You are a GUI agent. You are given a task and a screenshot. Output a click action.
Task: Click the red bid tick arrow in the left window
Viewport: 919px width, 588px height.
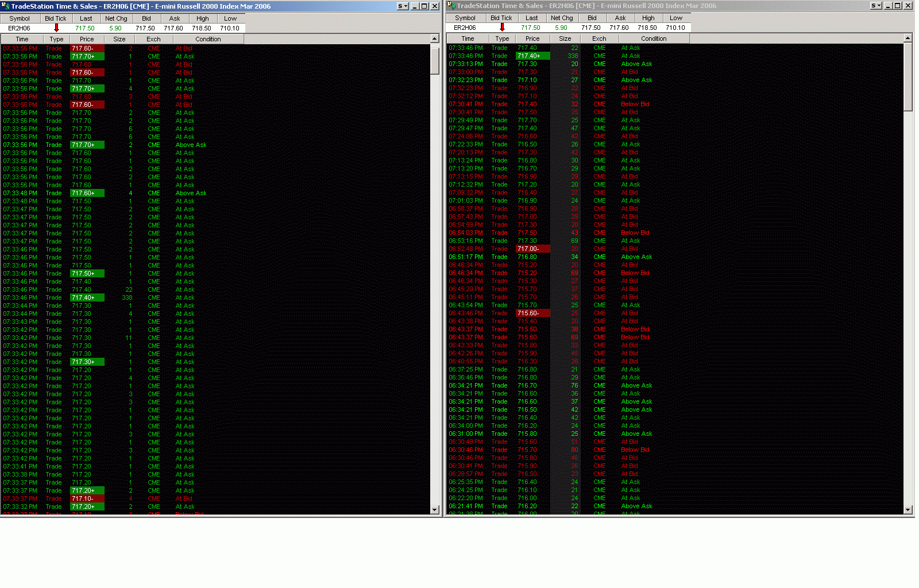coord(56,28)
